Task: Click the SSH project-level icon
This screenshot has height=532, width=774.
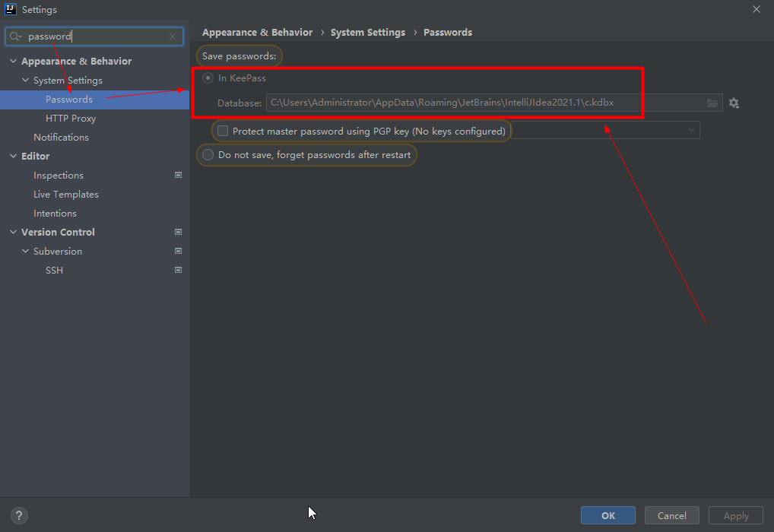Action: click(178, 270)
